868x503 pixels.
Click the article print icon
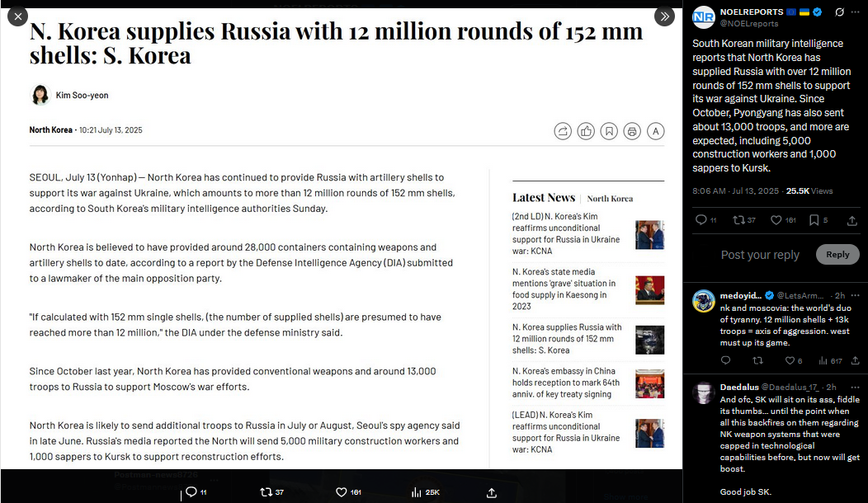tap(632, 131)
